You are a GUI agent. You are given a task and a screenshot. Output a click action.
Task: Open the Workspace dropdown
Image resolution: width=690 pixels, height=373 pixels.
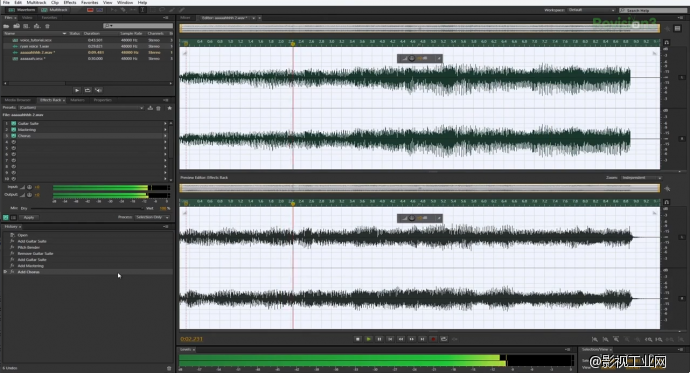tap(591, 10)
